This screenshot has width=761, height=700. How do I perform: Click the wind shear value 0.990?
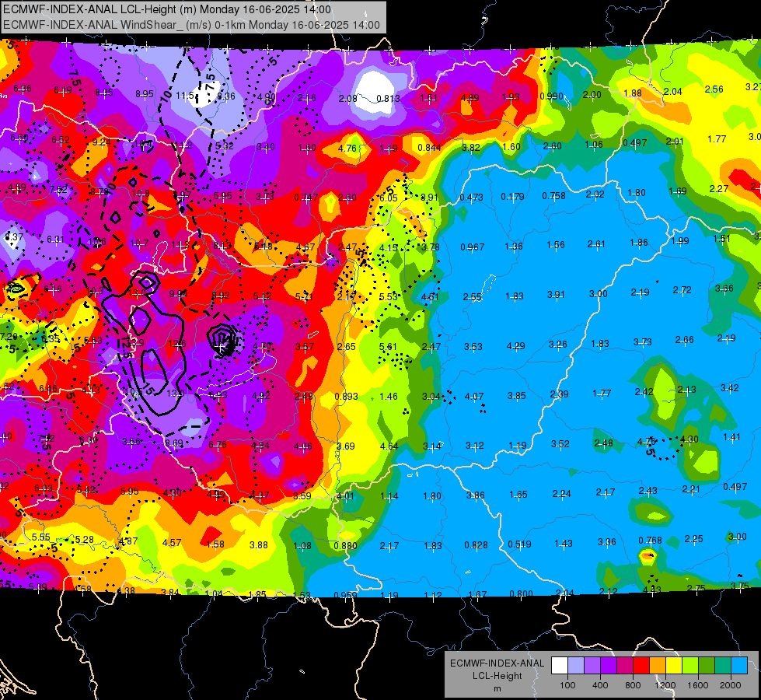pos(551,96)
